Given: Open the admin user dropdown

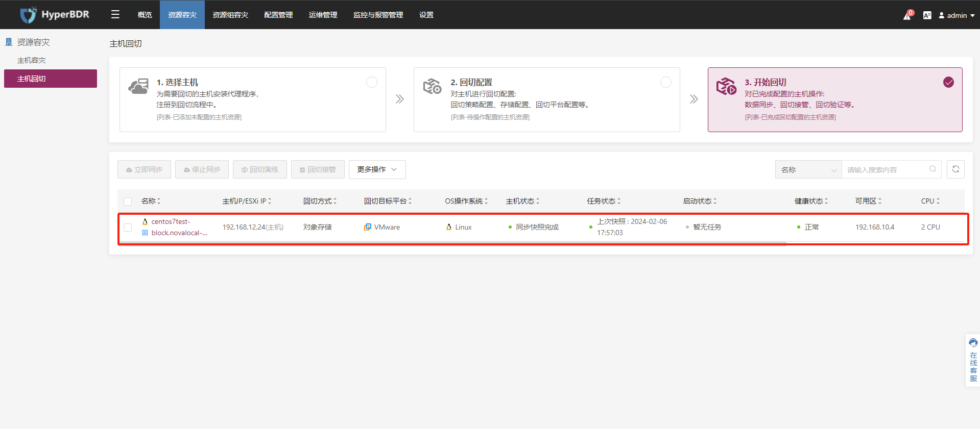Looking at the screenshot, I should point(957,15).
